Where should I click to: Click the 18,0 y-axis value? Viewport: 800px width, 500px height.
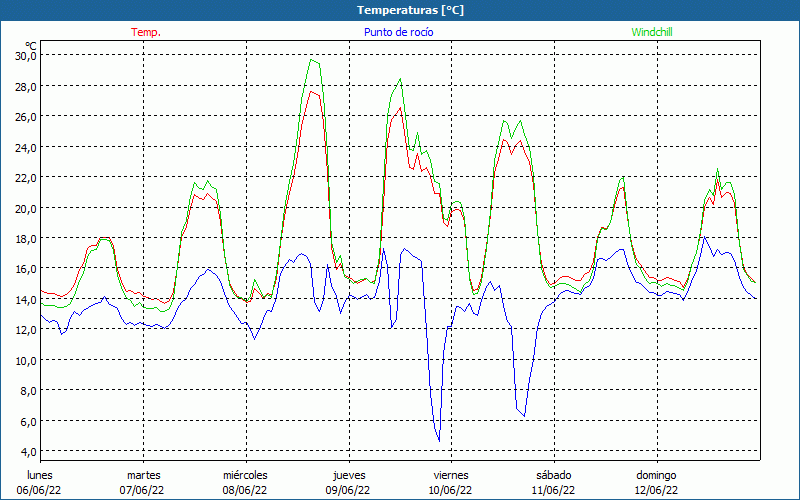(x=26, y=238)
